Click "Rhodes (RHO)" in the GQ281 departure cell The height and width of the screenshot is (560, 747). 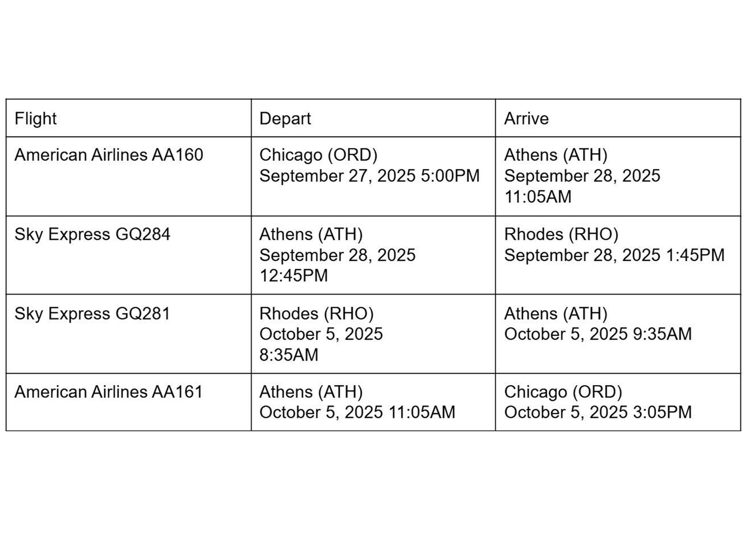(316, 313)
